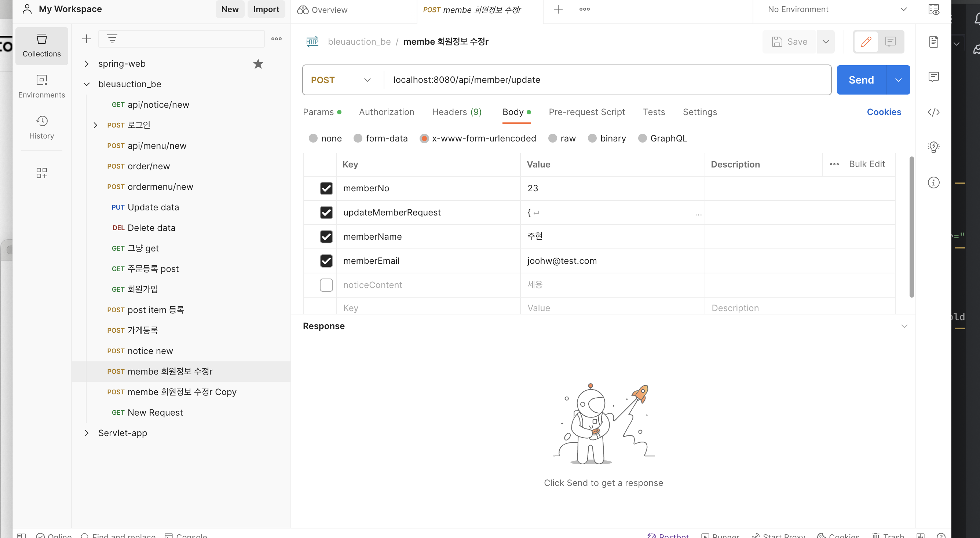The width and height of the screenshot is (980, 538).
Task: Open the request documentation icon
Action: (x=933, y=42)
